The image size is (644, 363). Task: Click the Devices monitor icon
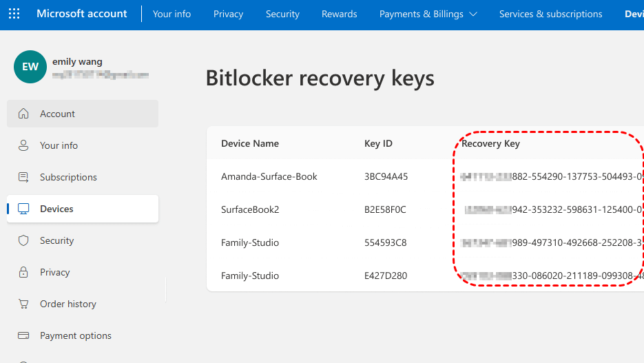tap(23, 209)
